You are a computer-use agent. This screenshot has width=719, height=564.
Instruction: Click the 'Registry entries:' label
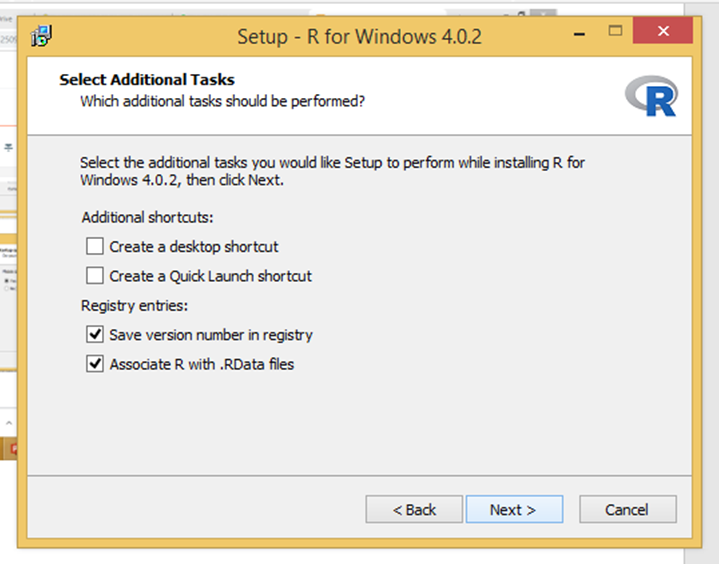click(134, 305)
